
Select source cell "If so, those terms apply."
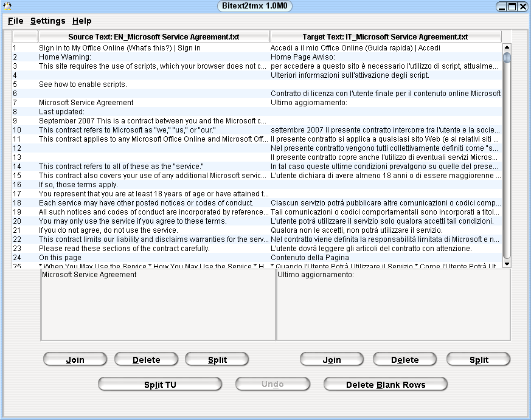[x=154, y=185]
